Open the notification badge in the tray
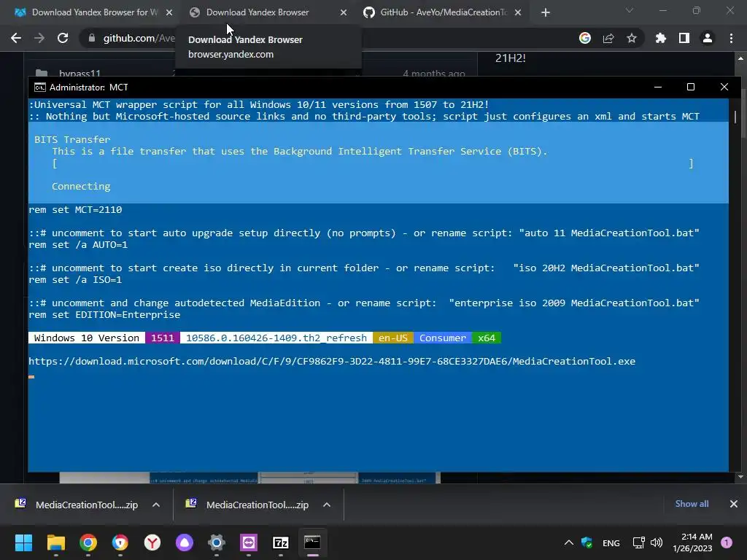The image size is (747, 560). 727,542
